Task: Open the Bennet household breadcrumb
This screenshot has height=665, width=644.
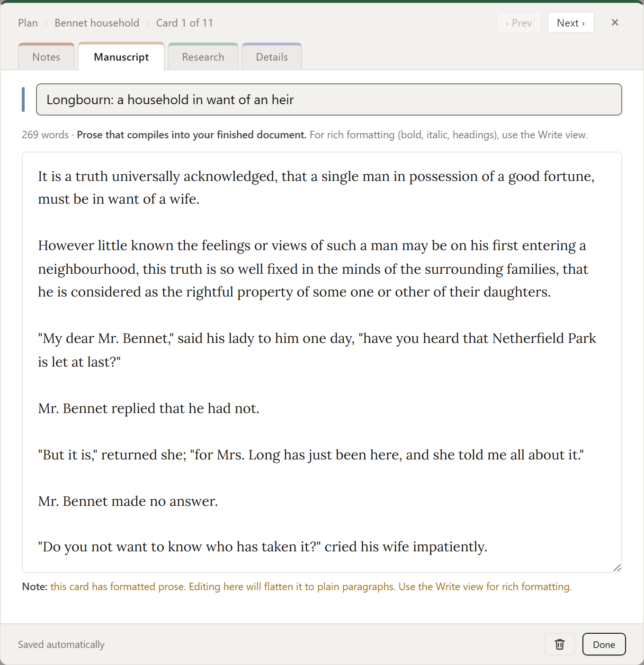Action: coord(97,23)
